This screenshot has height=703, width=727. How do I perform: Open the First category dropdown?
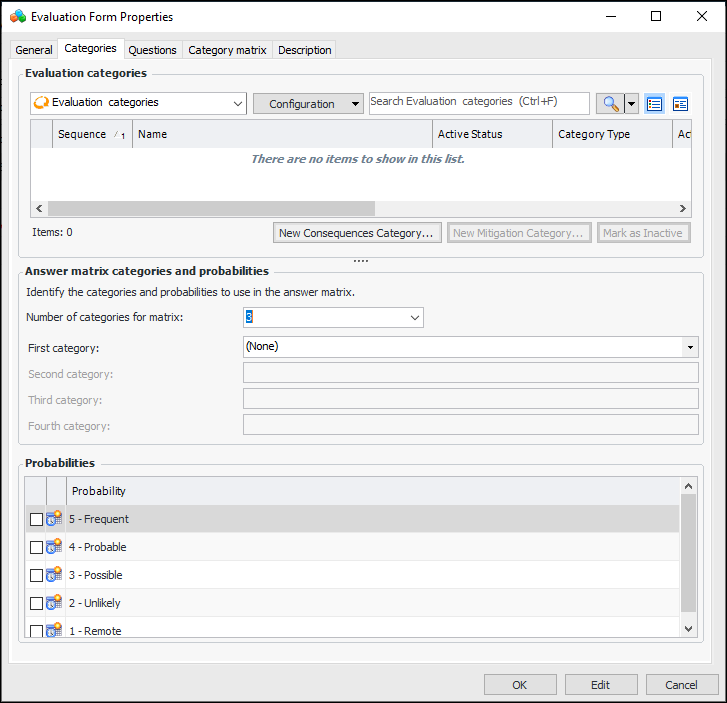(690, 347)
